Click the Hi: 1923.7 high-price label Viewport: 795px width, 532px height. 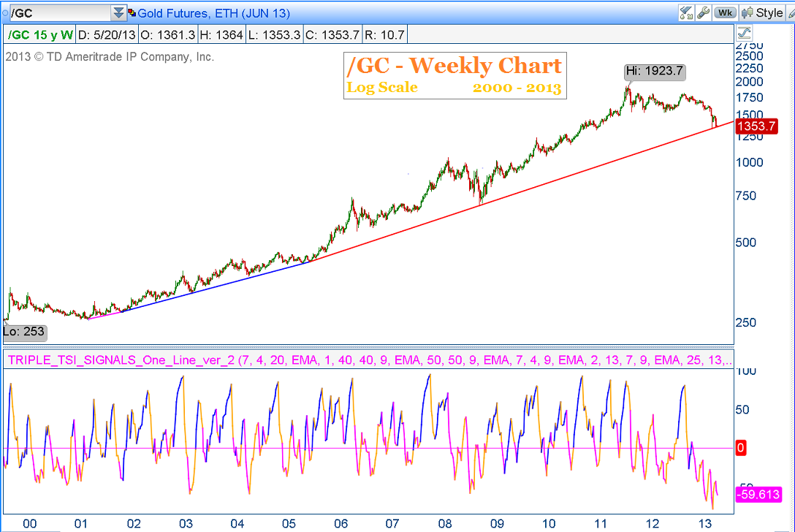click(x=654, y=72)
